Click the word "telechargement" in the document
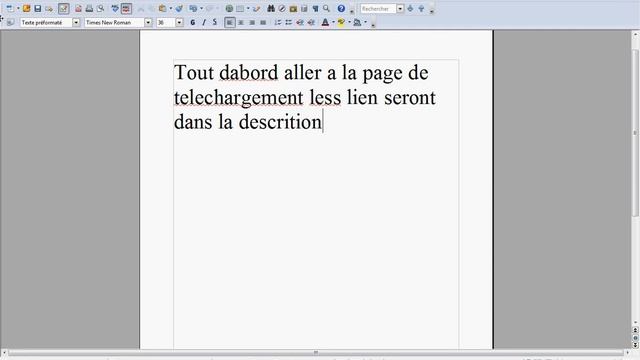640x360 pixels. 238,98
